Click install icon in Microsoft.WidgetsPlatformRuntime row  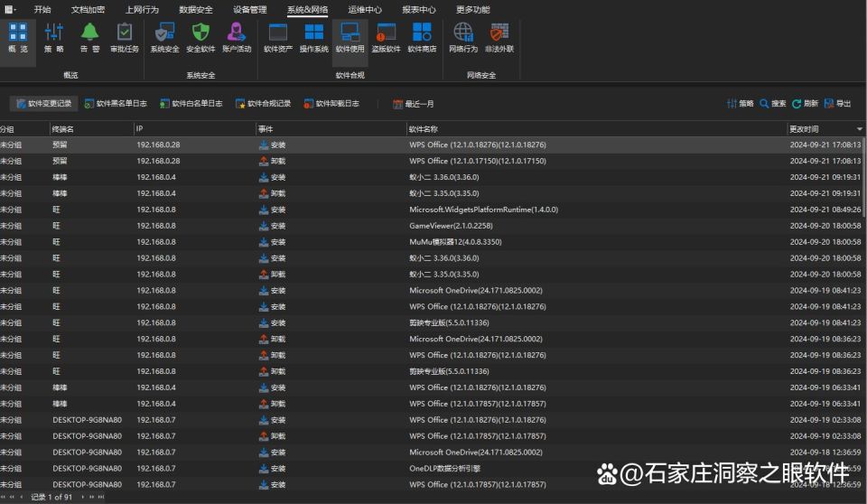[264, 210]
